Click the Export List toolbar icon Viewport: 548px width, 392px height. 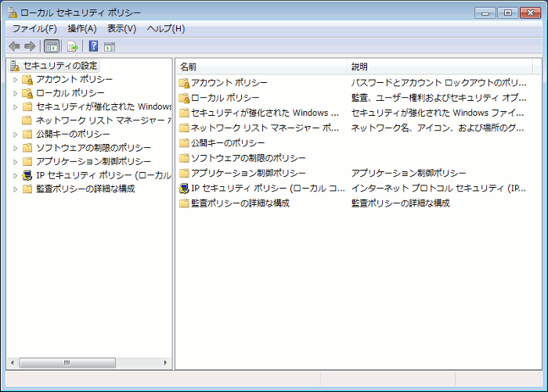point(72,46)
